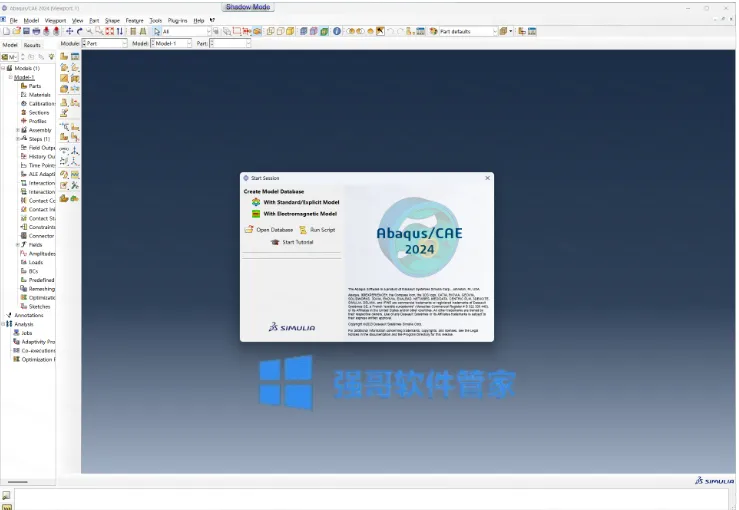Click the wireframe render style icon
This screenshot has width=739, height=510.
coord(271,31)
